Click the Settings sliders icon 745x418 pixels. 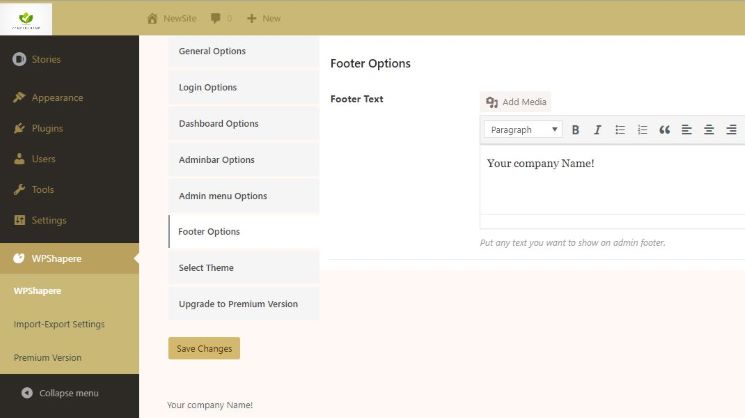click(19, 220)
